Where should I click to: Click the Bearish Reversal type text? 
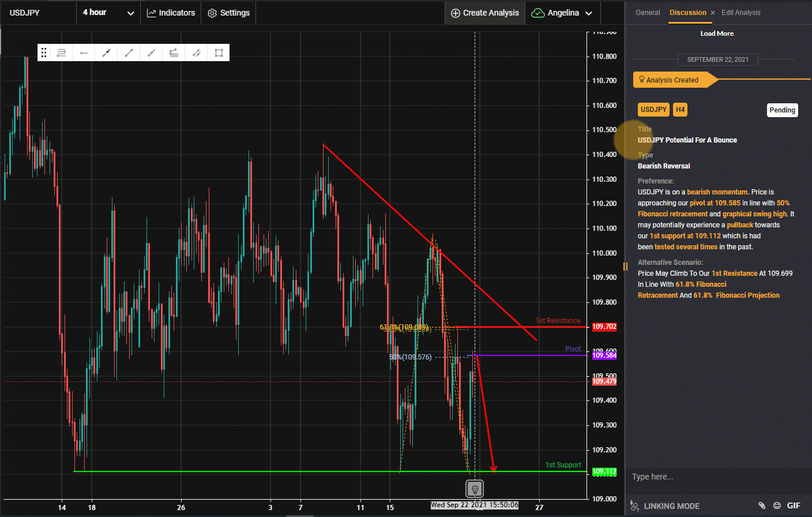pos(664,166)
